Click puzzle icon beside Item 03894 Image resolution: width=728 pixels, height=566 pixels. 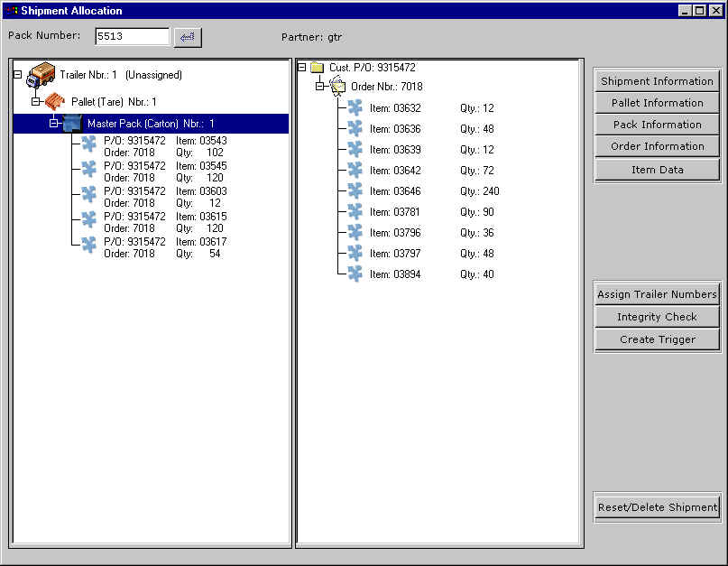[x=355, y=274]
